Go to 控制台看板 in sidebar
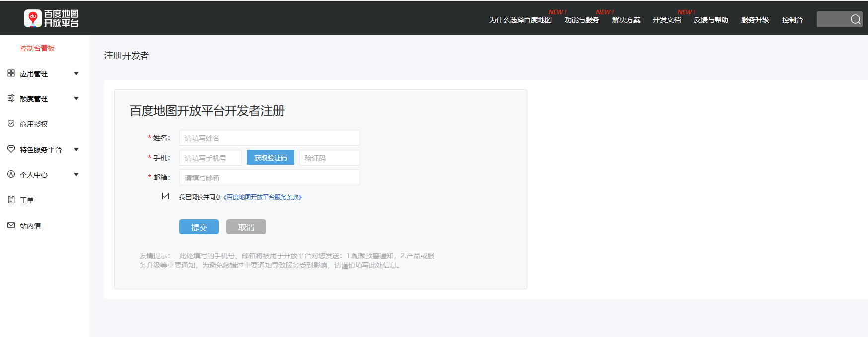The height and width of the screenshot is (337, 868). (37, 48)
